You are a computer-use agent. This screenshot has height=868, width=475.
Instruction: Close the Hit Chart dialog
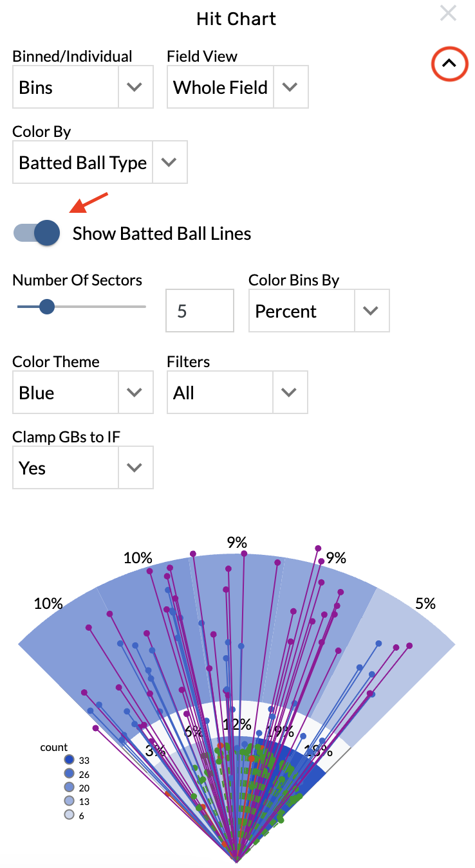pyautogui.click(x=448, y=14)
